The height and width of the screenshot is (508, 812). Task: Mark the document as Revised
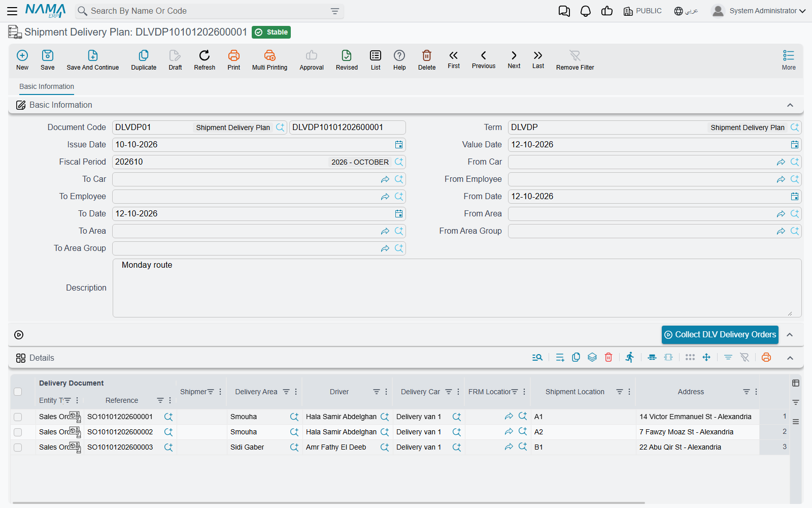click(347, 60)
